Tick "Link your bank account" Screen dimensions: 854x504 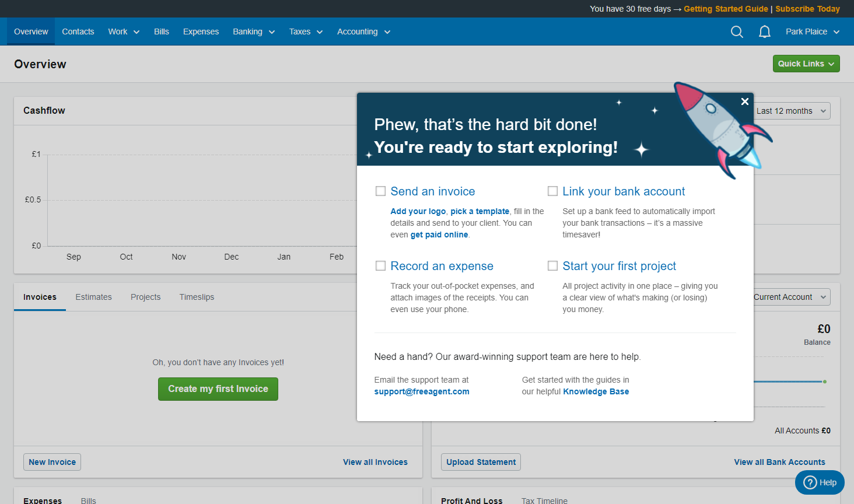coord(552,191)
